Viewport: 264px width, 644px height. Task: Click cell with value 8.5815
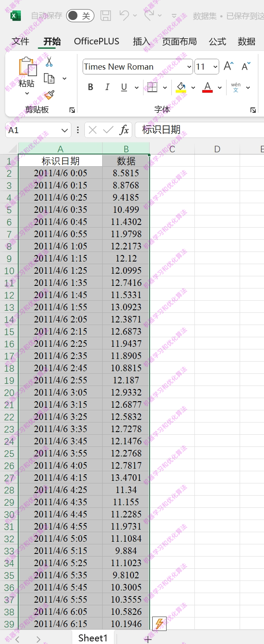pos(126,173)
